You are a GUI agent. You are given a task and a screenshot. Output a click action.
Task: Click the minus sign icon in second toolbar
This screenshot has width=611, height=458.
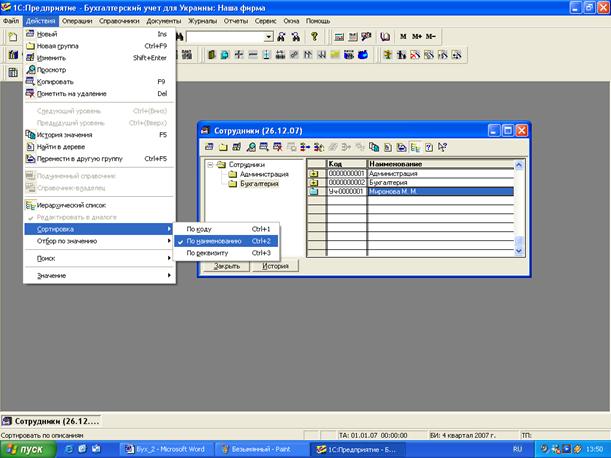[253, 55]
